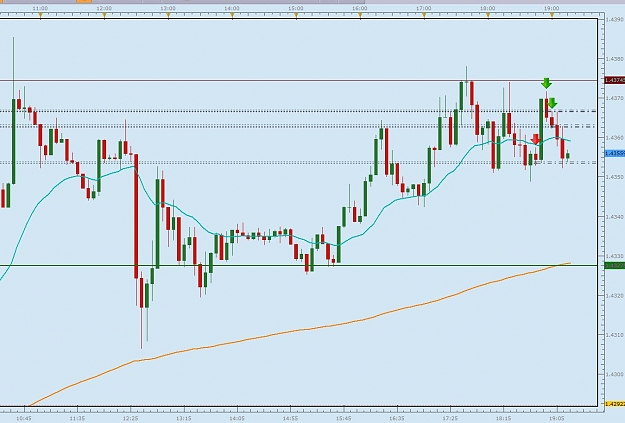Click the 11:00 yellow time marker
The width and height of the screenshot is (625, 423).
pos(40,15)
